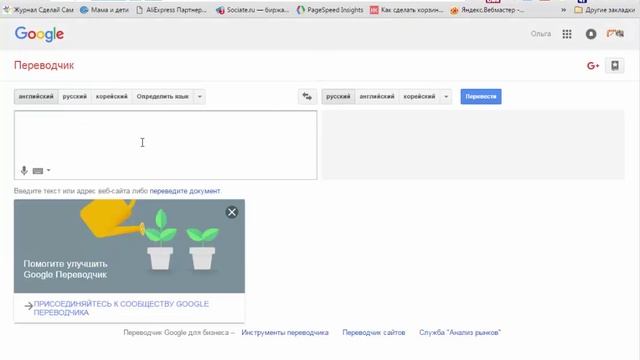Click the translation output area
The height and width of the screenshot is (360, 640).
coord(473,145)
